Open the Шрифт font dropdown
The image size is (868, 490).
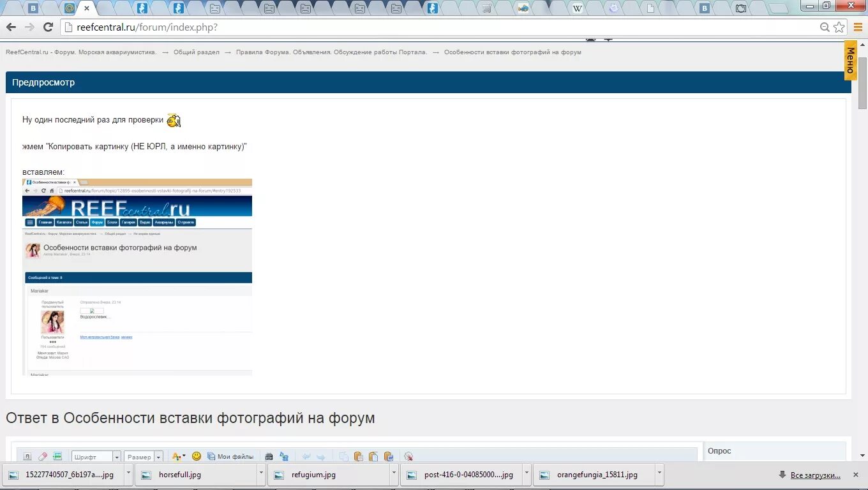click(x=96, y=457)
